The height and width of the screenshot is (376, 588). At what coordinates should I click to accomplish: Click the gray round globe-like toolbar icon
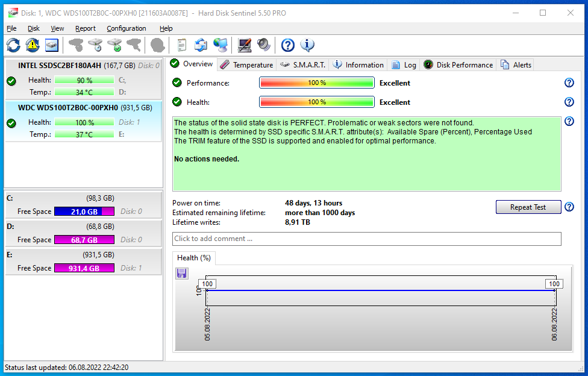point(157,45)
